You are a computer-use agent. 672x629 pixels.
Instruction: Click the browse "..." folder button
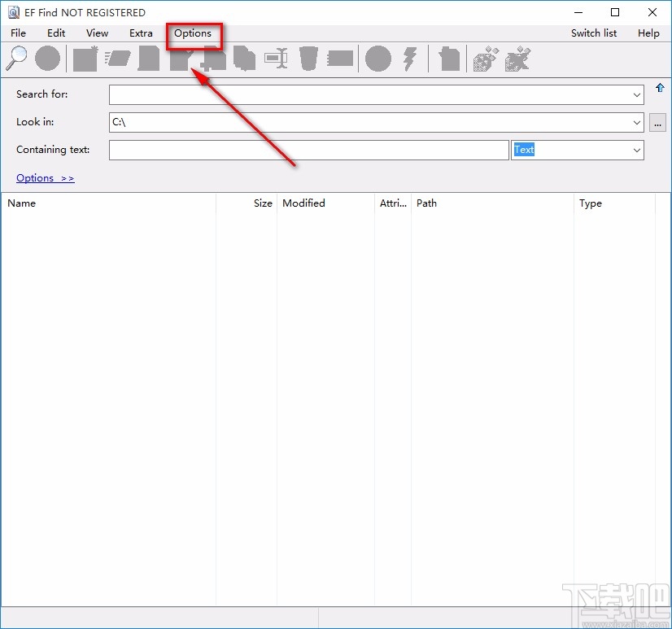(x=657, y=123)
